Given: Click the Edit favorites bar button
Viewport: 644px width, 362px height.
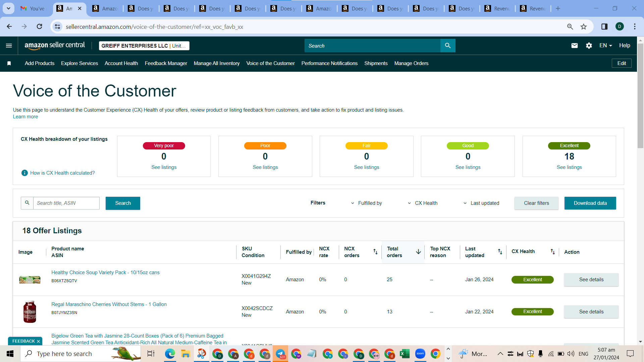Looking at the screenshot, I should (x=622, y=63).
